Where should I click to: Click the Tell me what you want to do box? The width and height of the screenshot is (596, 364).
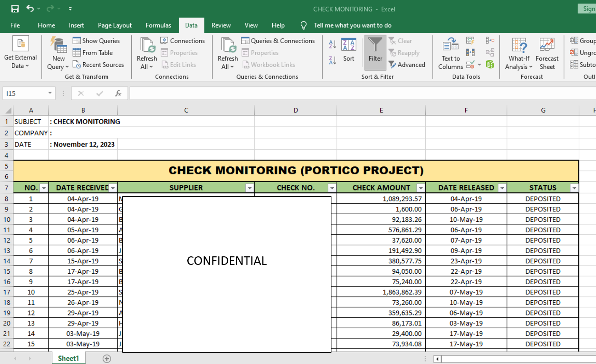coord(352,25)
